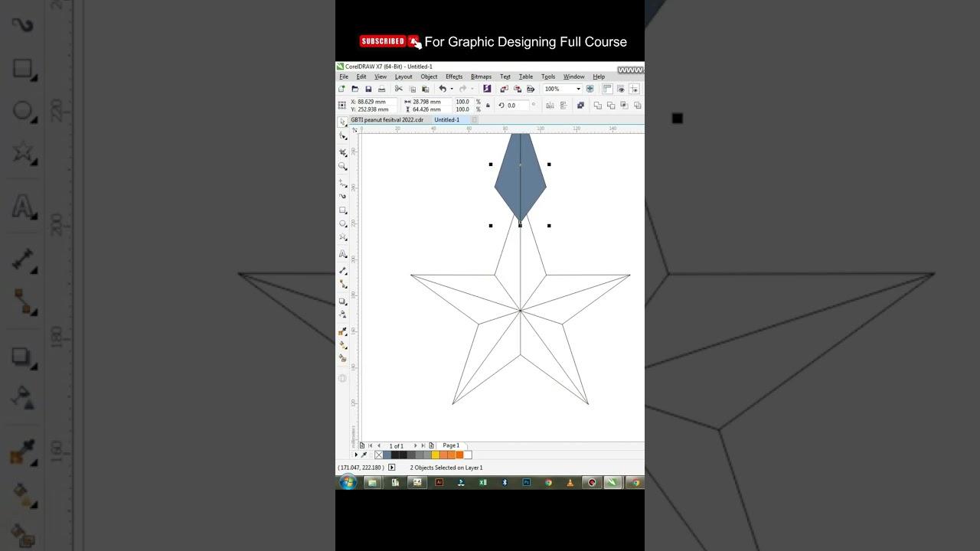Select the Drop Shadow tool
Image resolution: width=980 pixels, height=551 pixels.
(x=342, y=301)
